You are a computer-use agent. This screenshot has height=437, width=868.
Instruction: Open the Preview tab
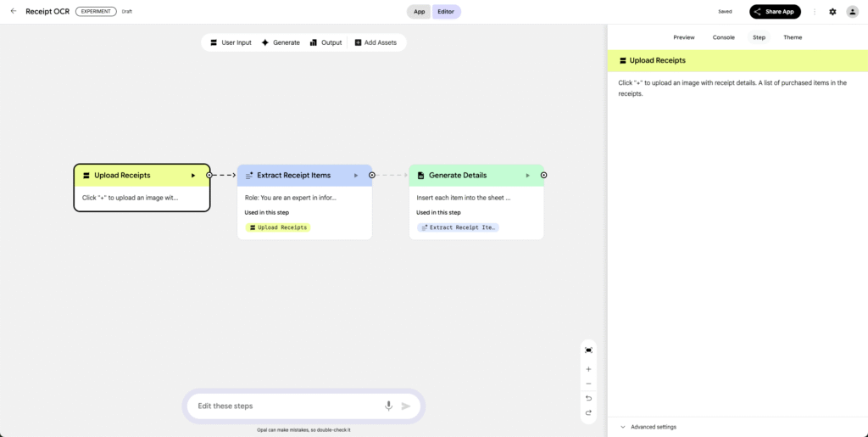[683, 37]
